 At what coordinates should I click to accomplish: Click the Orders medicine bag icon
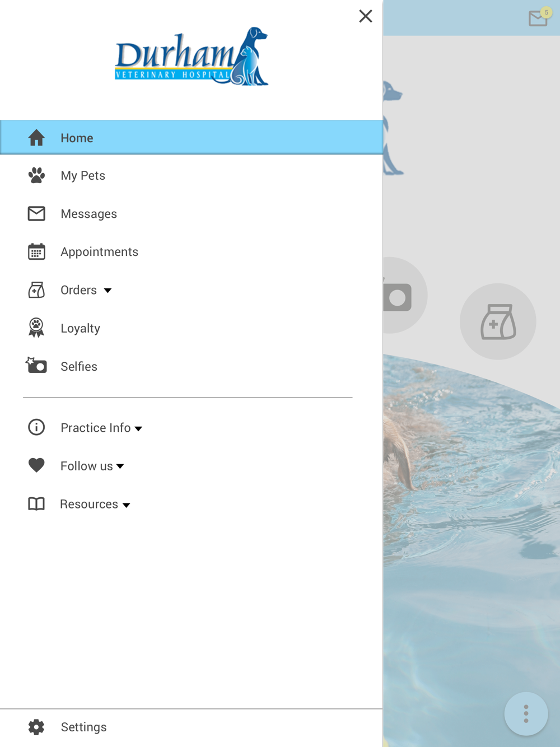(x=36, y=290)
